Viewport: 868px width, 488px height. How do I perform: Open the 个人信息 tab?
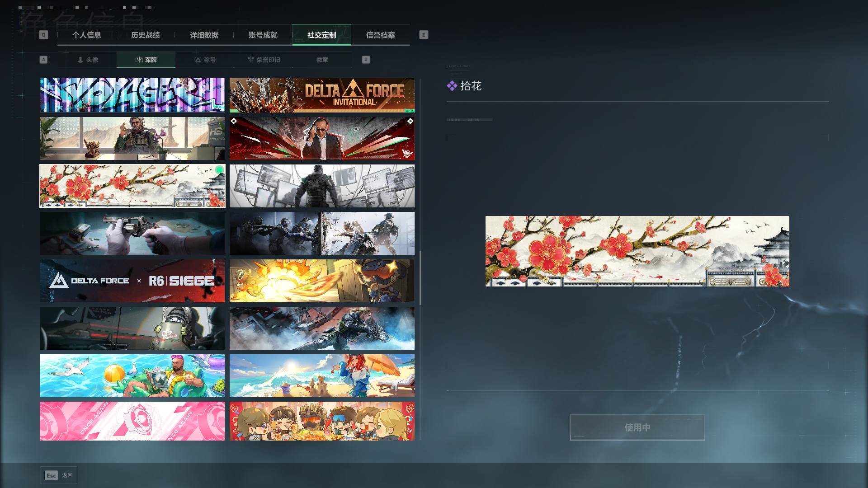click(87, 35)
